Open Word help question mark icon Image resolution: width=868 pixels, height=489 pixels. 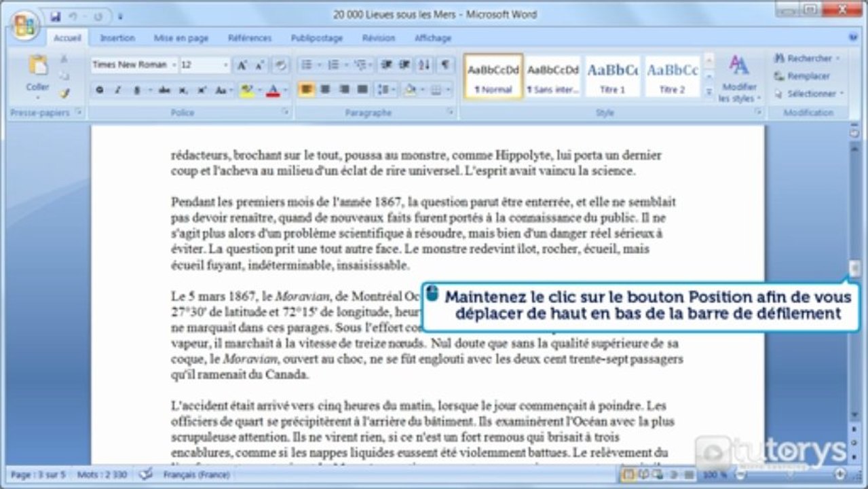853,38
